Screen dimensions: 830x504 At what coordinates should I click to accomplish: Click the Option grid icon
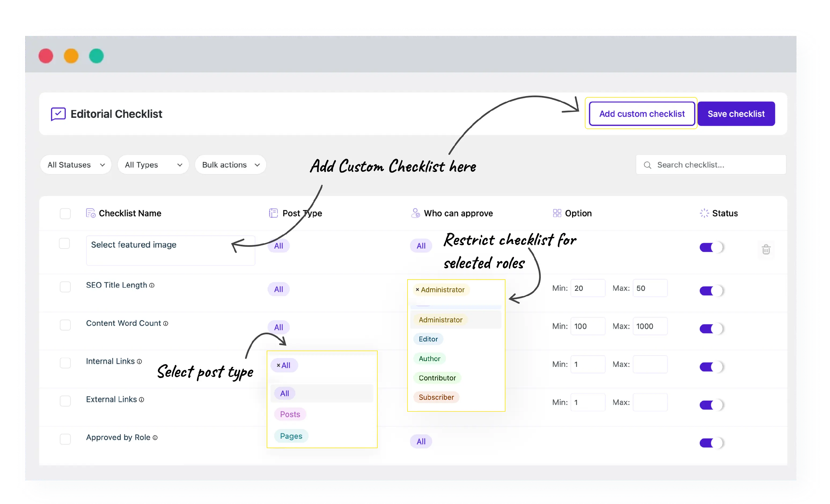tap(557, 213)
